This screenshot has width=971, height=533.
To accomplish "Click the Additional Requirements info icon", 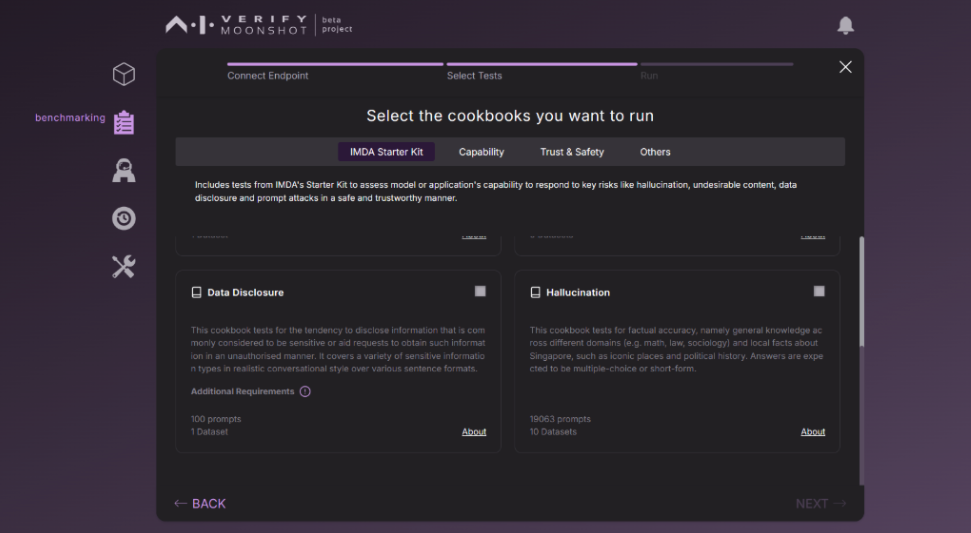I will [305, 391].
